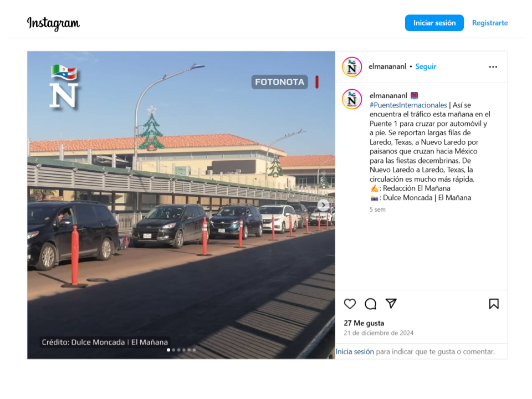Click the elmanananl username in header
532x399 pixels.
pos(387,66)
